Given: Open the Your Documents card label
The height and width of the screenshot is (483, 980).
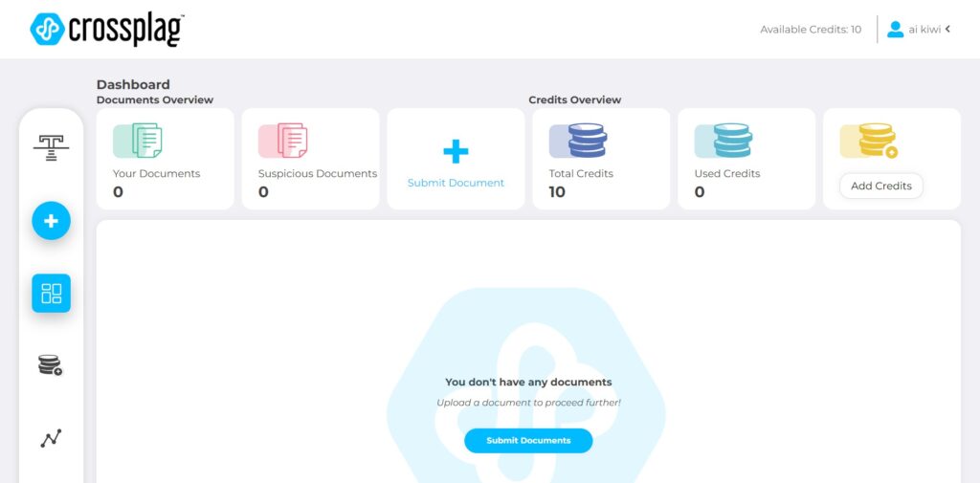Looking at the screenshot, I should [156, 174].
